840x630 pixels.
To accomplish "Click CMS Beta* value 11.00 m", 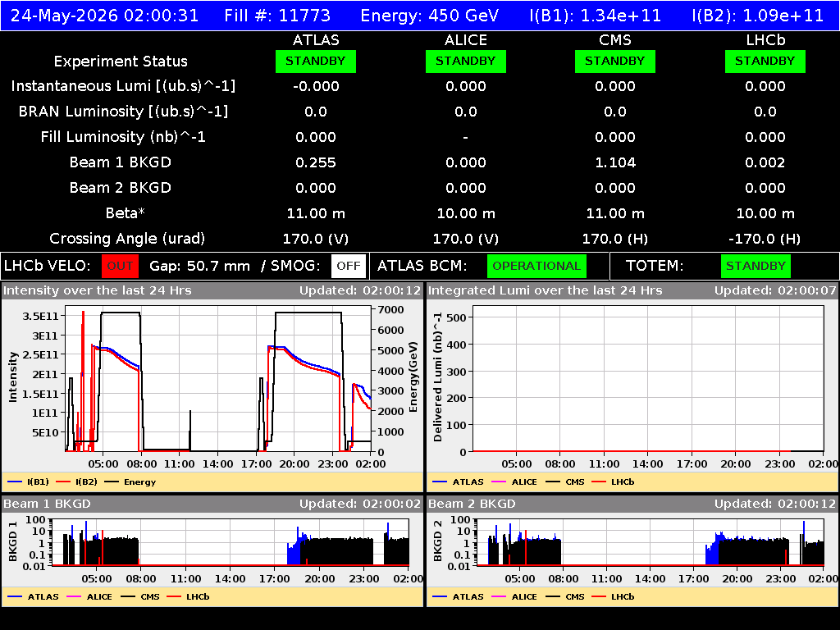I will [x=615, y=213].
